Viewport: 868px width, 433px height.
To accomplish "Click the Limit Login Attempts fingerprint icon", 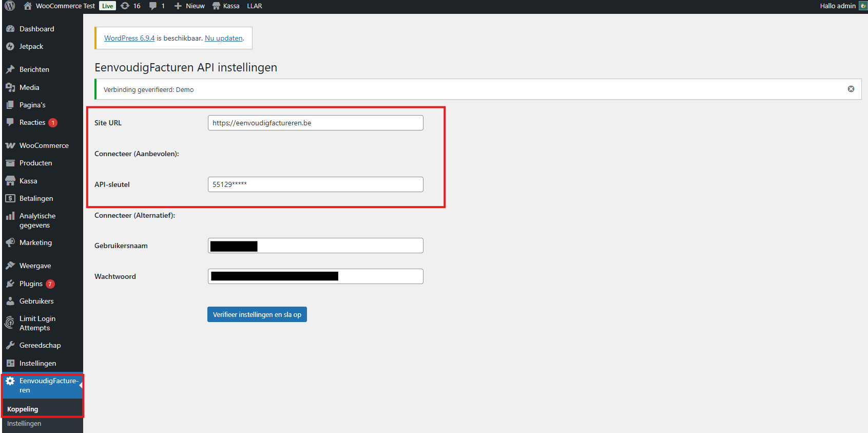I will 10,323.
